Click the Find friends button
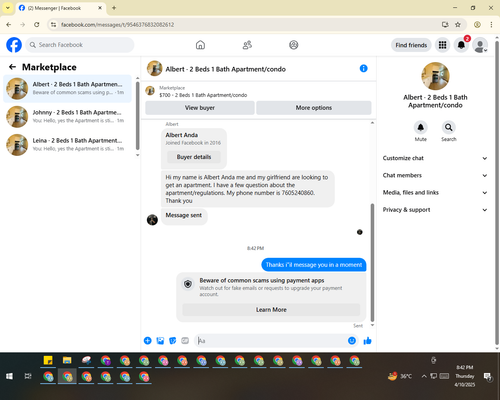The width and height of the screenshot is (500, 400). pyautogui.click(x=411, y=45)
